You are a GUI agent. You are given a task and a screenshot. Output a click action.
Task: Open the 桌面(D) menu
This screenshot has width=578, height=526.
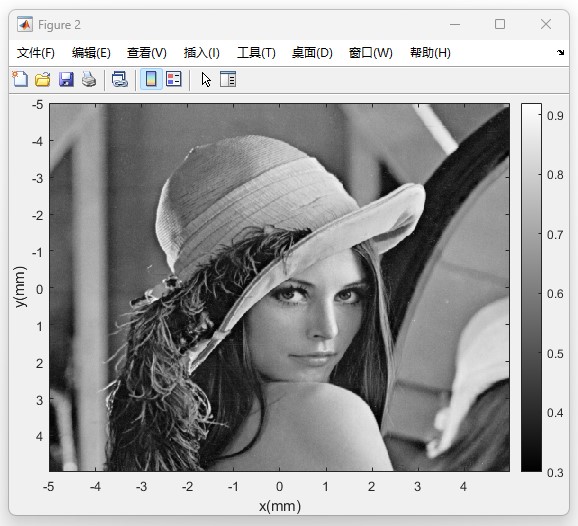tap(312, 53)
